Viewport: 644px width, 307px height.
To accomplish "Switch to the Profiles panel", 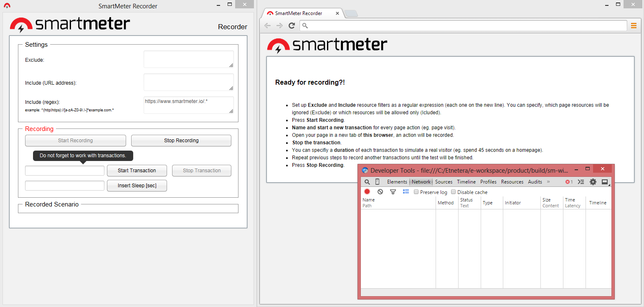I will [488, 182].
